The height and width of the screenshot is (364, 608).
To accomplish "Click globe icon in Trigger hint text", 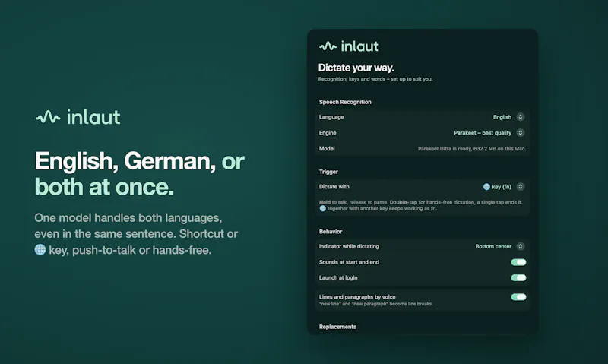I will (x=322, y=208).
